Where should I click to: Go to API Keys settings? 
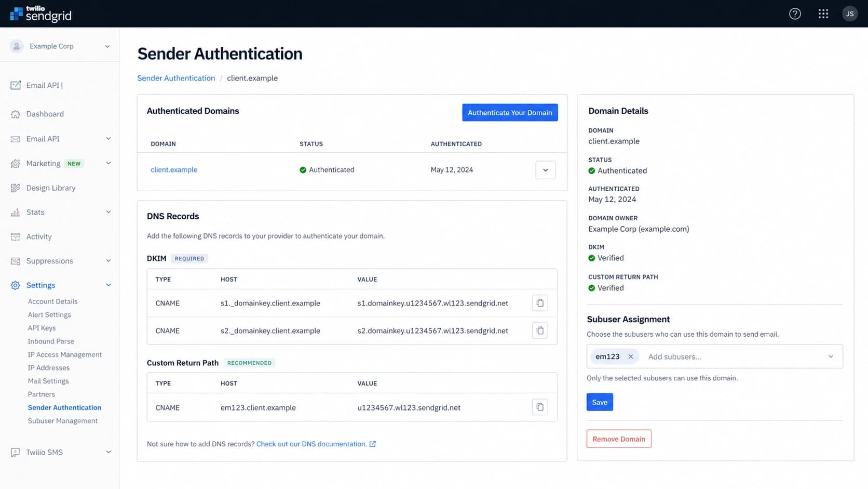(x=42, y=328)
